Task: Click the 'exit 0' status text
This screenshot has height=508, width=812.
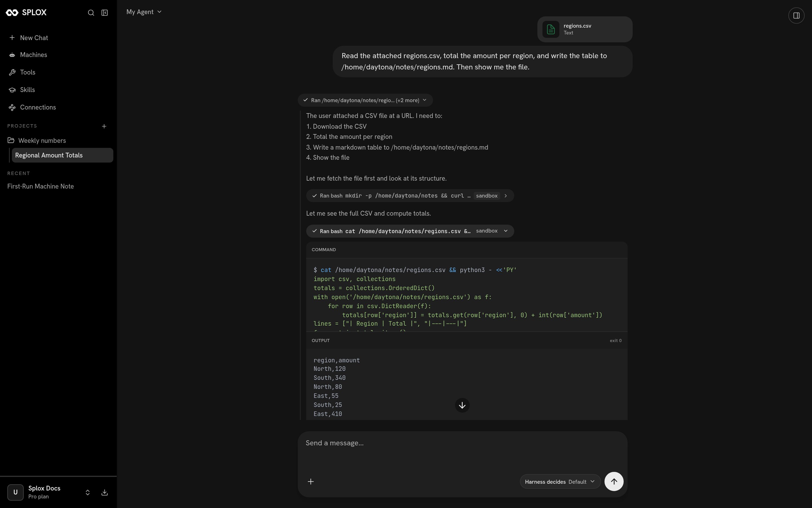Action: tap(615, 340)
